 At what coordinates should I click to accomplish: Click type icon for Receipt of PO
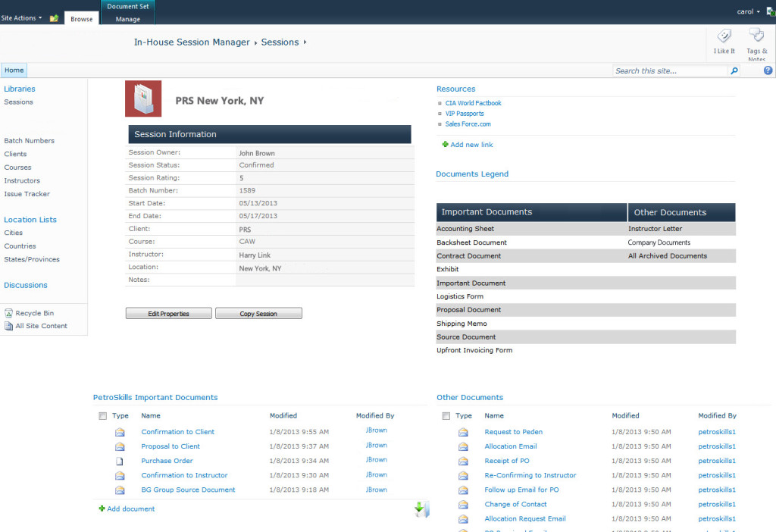pos(463,462)
